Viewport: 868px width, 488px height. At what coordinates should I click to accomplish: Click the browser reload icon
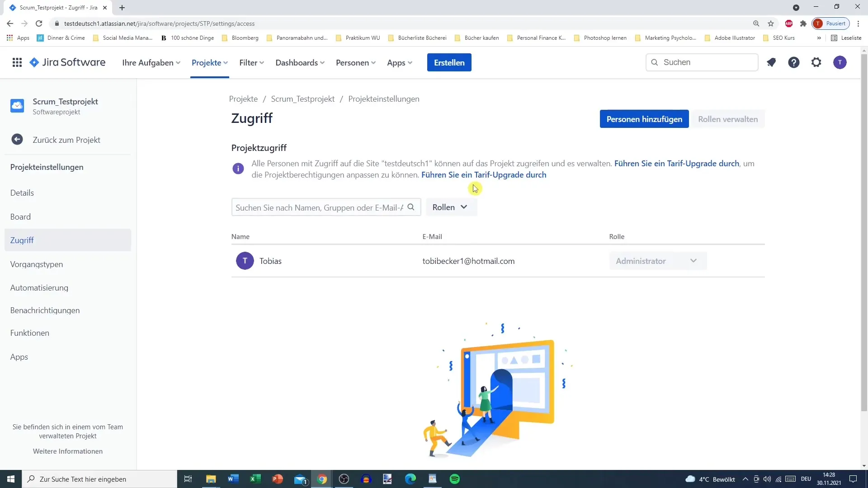(x=39, y=23)
